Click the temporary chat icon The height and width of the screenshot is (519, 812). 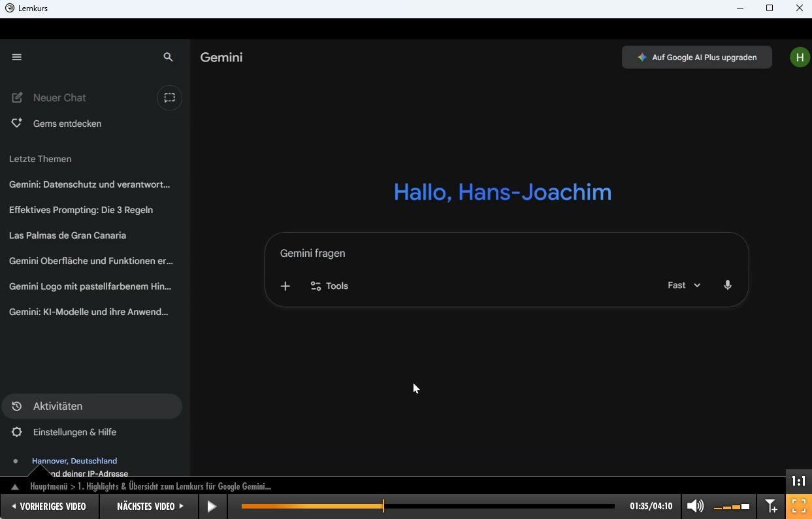click(169, 98)
